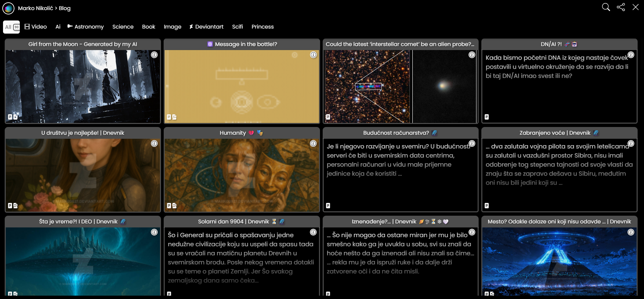Open Message in the bottle!? title

click(242, 44)
